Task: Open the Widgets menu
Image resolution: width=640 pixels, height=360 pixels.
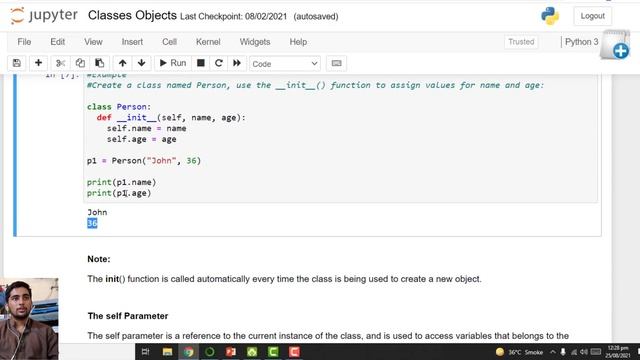Action: [255, 42]
